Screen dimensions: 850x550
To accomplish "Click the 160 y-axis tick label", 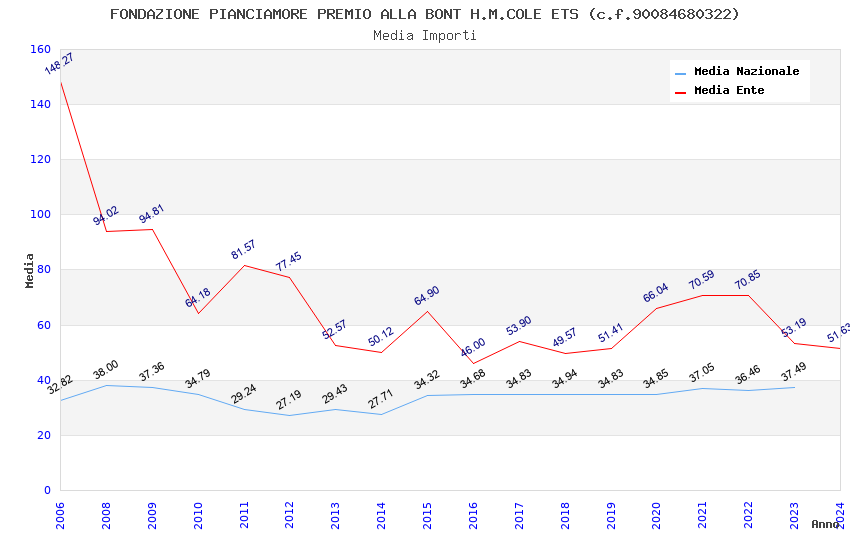I will pos(41,49).
